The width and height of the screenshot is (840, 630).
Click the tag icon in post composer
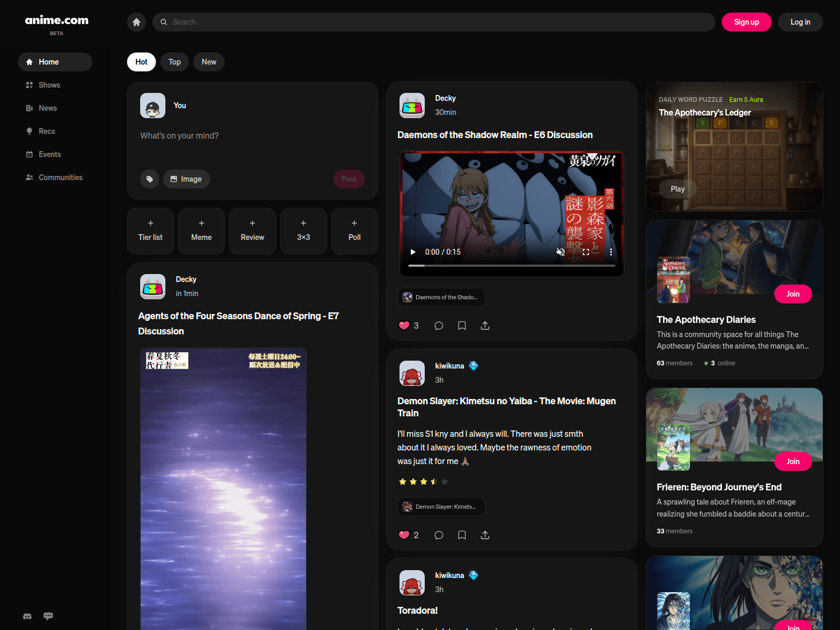click(150, 179)
